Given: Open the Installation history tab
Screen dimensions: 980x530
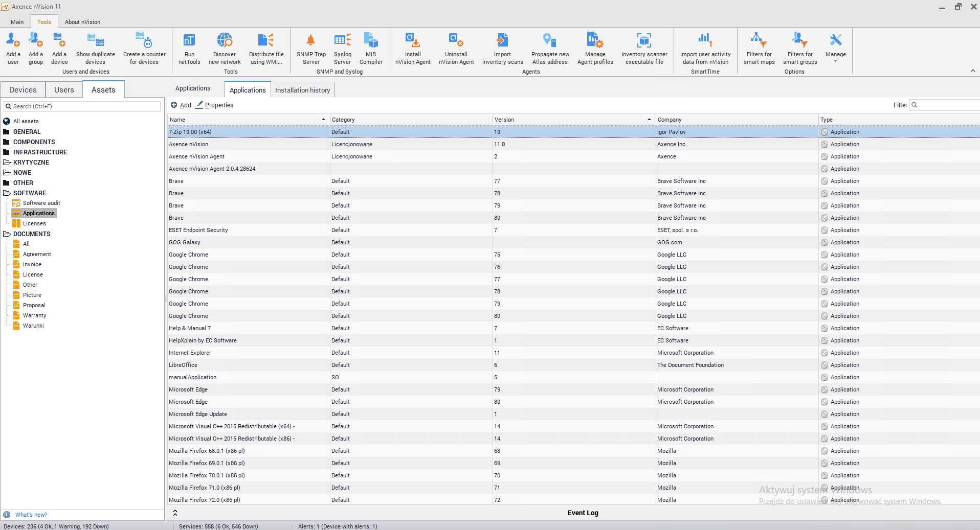Looking at the screenshot, I should pyautogui.click(x=302, y=90).
